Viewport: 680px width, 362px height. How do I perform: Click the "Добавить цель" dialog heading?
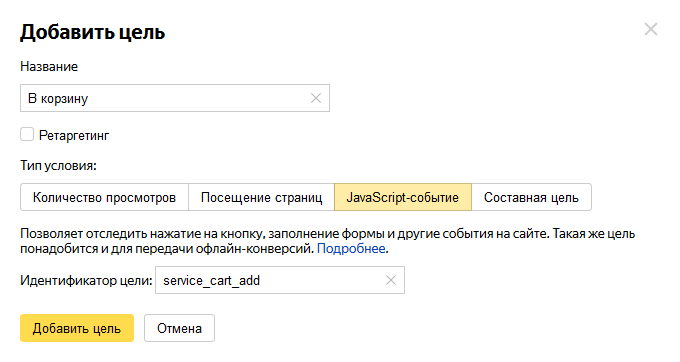pos(93,32)
